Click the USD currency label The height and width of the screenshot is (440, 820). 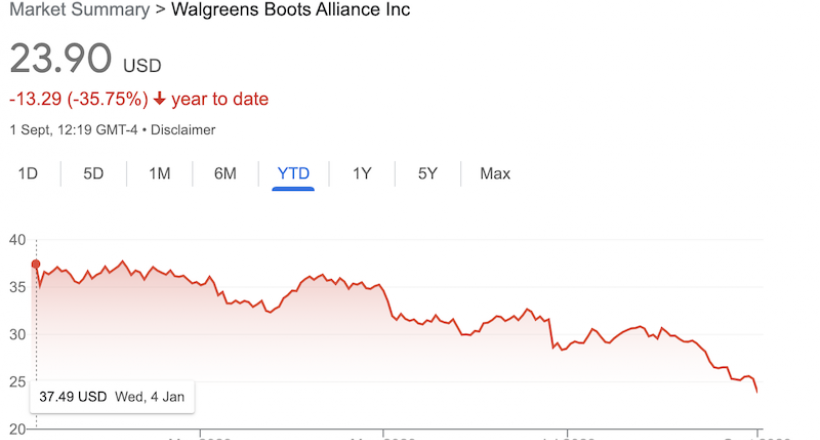coord(142,66)
